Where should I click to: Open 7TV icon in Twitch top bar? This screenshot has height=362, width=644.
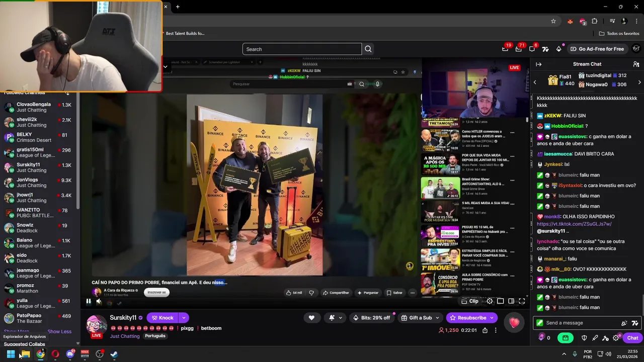(545, 49)
